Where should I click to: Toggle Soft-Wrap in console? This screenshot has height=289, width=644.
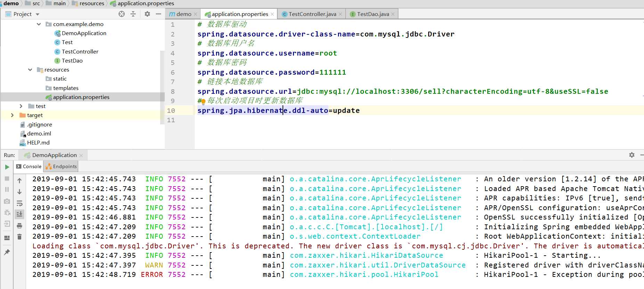pos(19,203)
